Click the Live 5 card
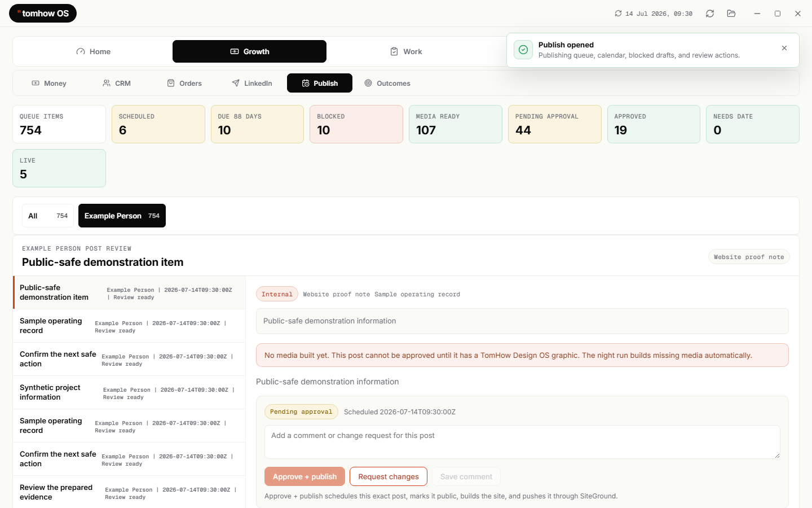Image resolution: width=812 pixels, height=508 pixels. click(x=59, y=168)
